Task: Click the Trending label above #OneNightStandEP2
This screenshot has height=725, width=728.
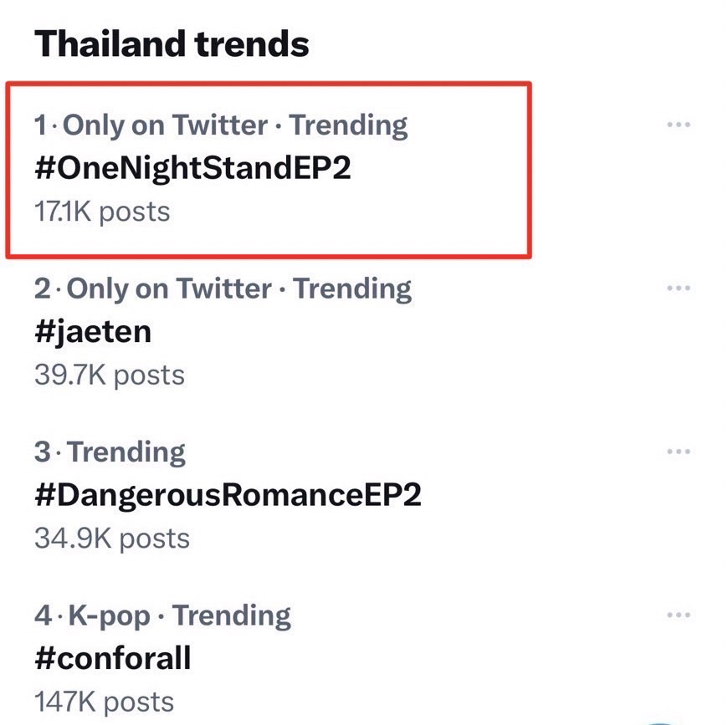Action: [349, 125]
